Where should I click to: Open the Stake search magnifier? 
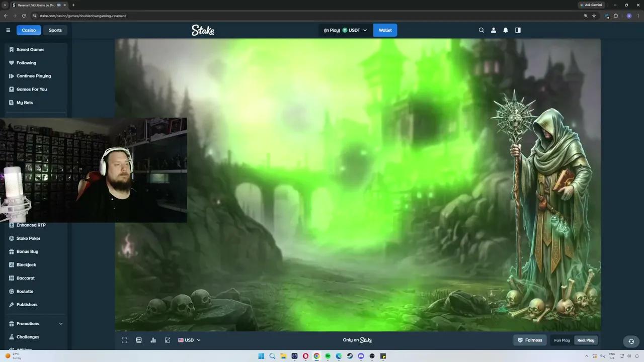[481, 30]
